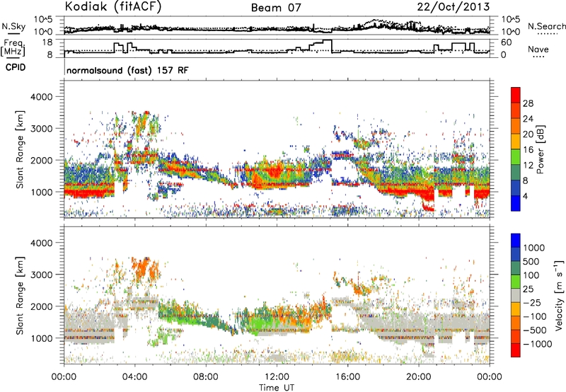Click the "-500" label on the velocity colorbar
Viewport: 566px width, 392px height.
pos(536,330)
